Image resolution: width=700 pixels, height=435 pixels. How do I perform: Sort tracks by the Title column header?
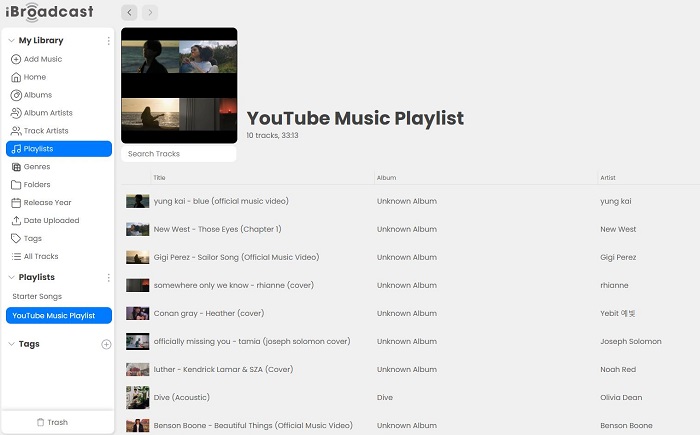[x=159, y=178]
